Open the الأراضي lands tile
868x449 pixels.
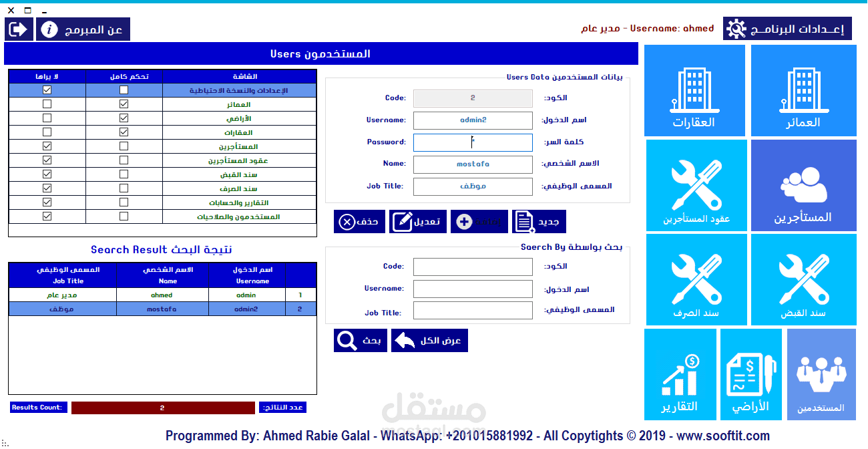point(750,374)
